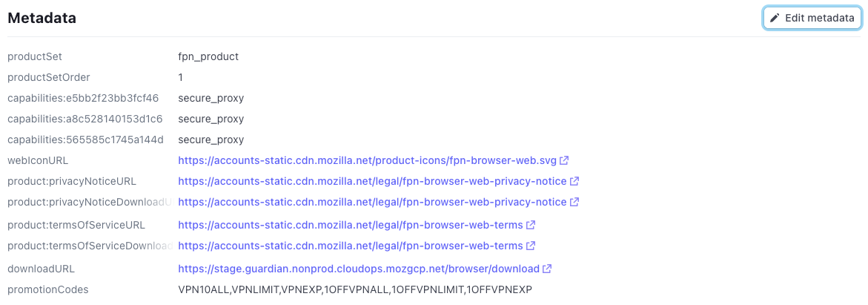The height and width of the screenshot is (305, 868).
Task: Click the capabilities:e5bb2f23bb3fcf46 key label
Action: coord(83,99)
